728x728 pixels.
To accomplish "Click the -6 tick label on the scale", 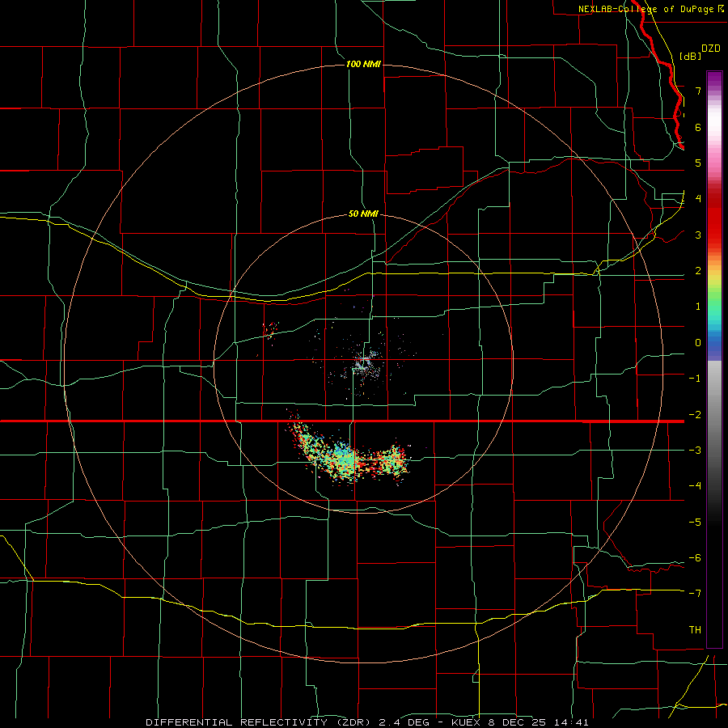I will (695, 558).
